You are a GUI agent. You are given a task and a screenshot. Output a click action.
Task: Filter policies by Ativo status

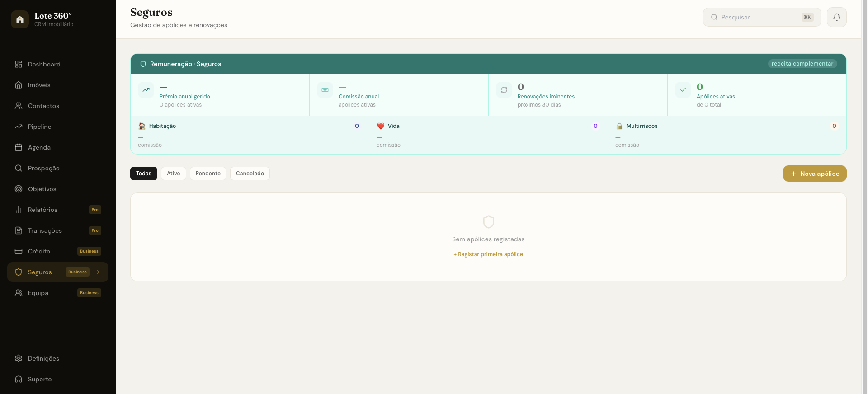pos(173,174)
